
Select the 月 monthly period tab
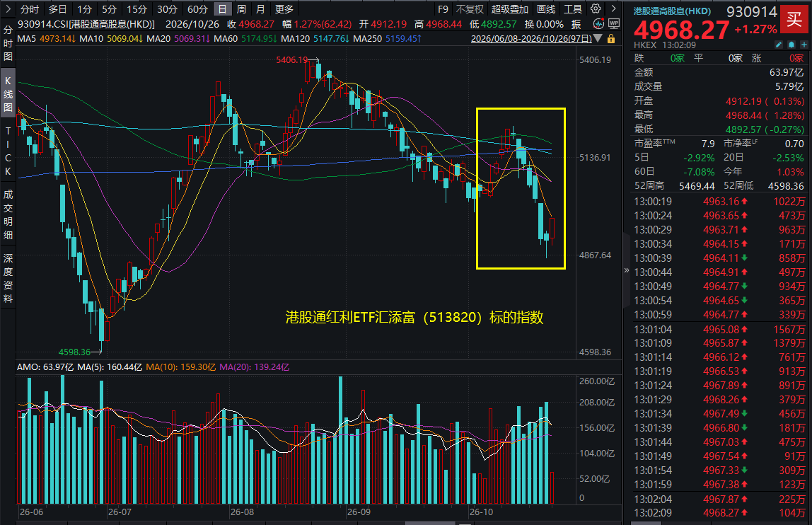pos(260,8)
